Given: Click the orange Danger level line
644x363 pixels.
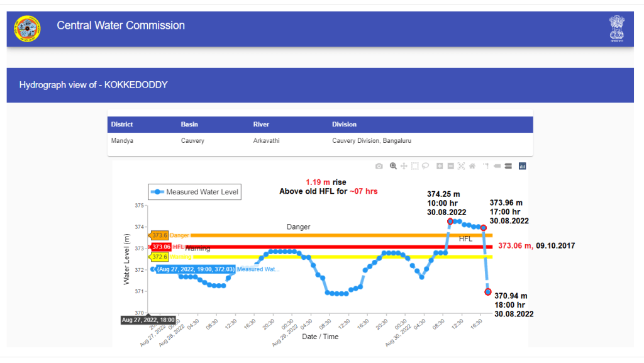Looking at the screenshot, I should click(x=314, y=235).
